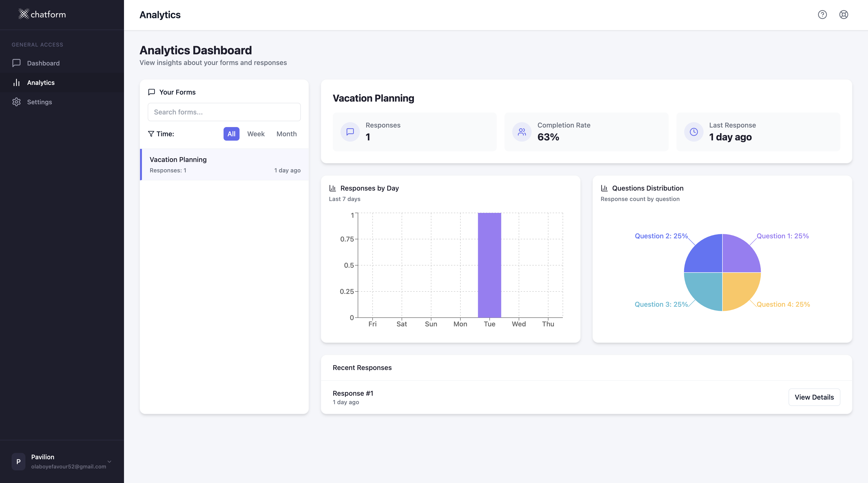Click the purple Tue bar in chart
Screen dimensions: 868x483
pyautogui.click(x=489, y=265)
